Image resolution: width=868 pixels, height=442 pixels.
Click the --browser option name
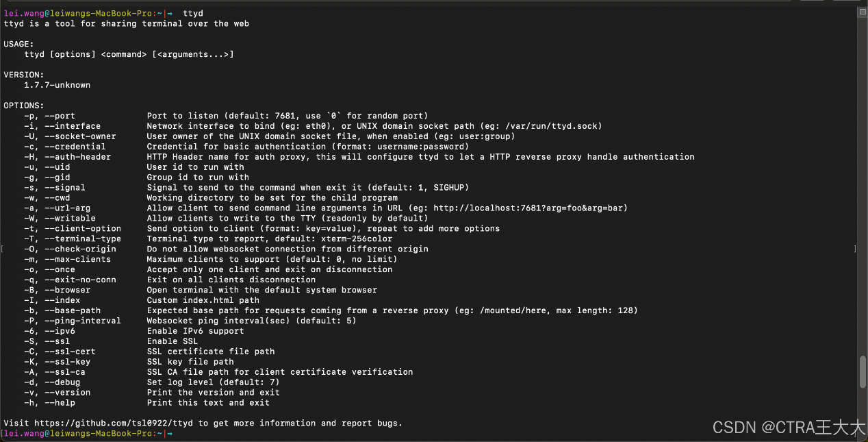[x=67, y=290]
